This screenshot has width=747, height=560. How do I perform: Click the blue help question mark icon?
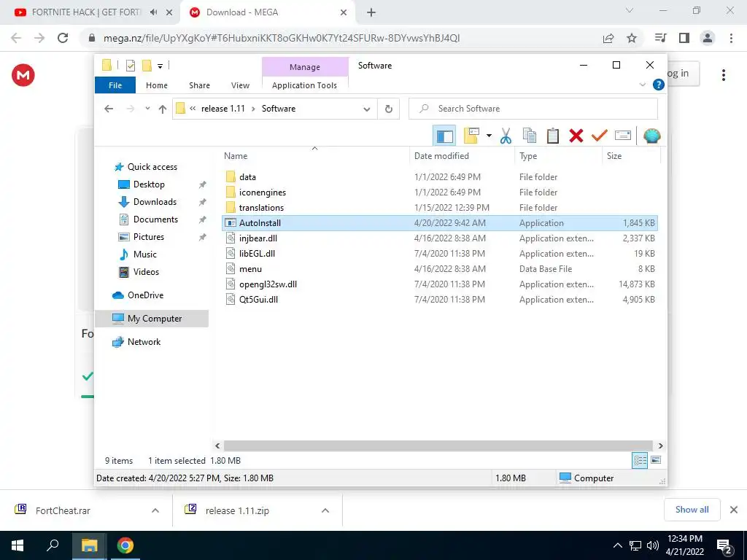point(659,85)
